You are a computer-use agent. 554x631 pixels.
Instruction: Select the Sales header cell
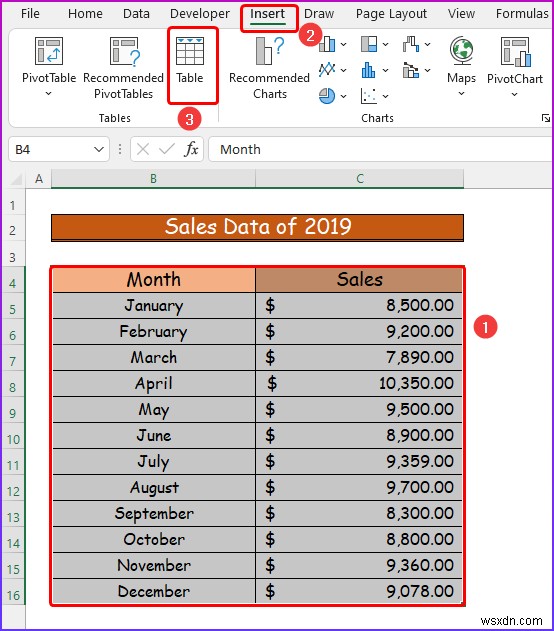(x=359, y=280)
